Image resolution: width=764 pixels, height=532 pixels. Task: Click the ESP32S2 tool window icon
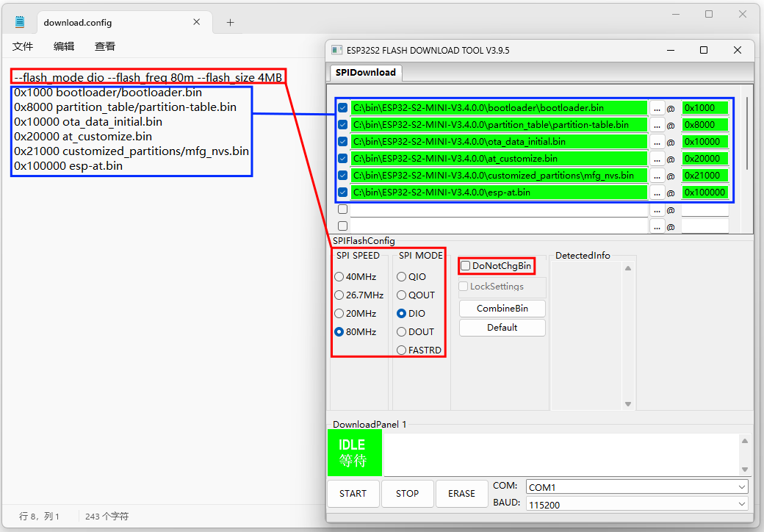[336, 50]
